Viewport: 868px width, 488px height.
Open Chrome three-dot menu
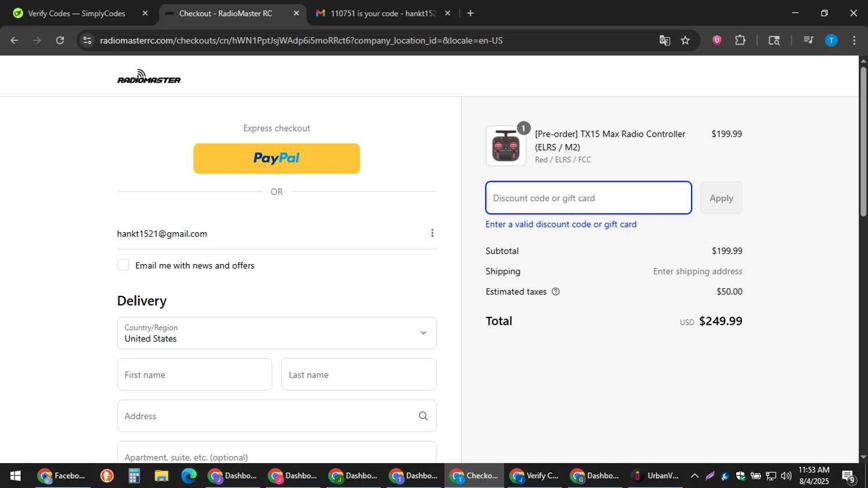pos(854,40)
